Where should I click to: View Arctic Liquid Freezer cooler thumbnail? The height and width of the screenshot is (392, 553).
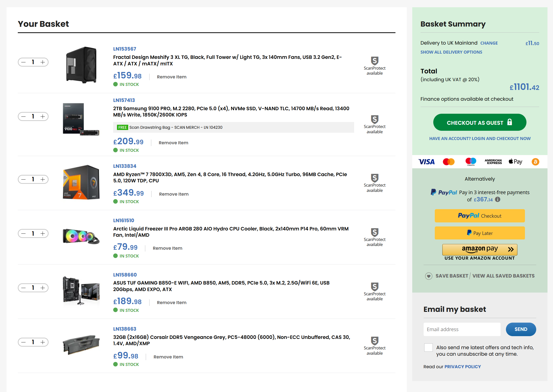pyautogui.click(x=81, y=236)
